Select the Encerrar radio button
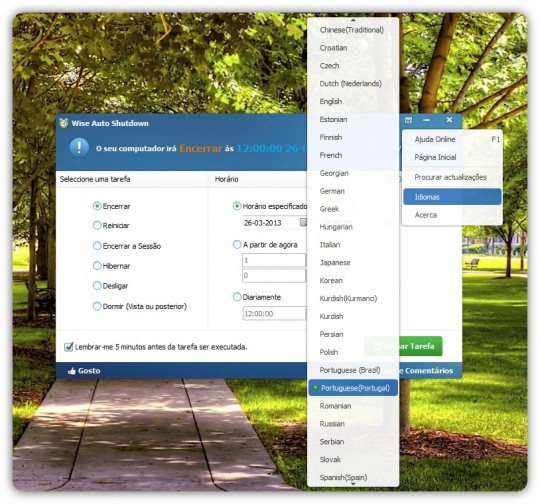The width and height of the screenshot is (540, 504). (x=97, y=206)
